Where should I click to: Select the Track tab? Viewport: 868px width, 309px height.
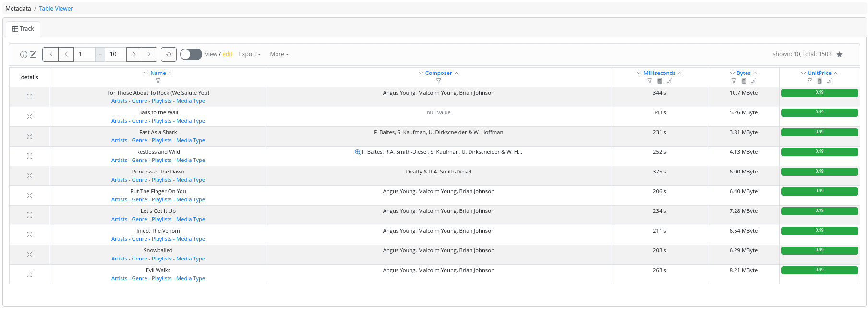click(x=23, y=29)
